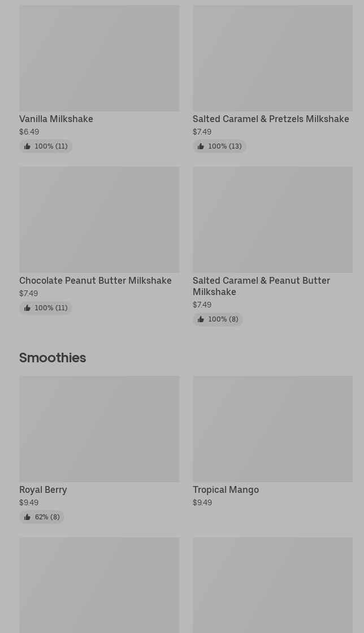The height and width of the screenshot is (633, 364).
Task: Click the Salted Caramel & Pretzels Milkshake title
Action: pyautogui.click(x=271, y=119)
